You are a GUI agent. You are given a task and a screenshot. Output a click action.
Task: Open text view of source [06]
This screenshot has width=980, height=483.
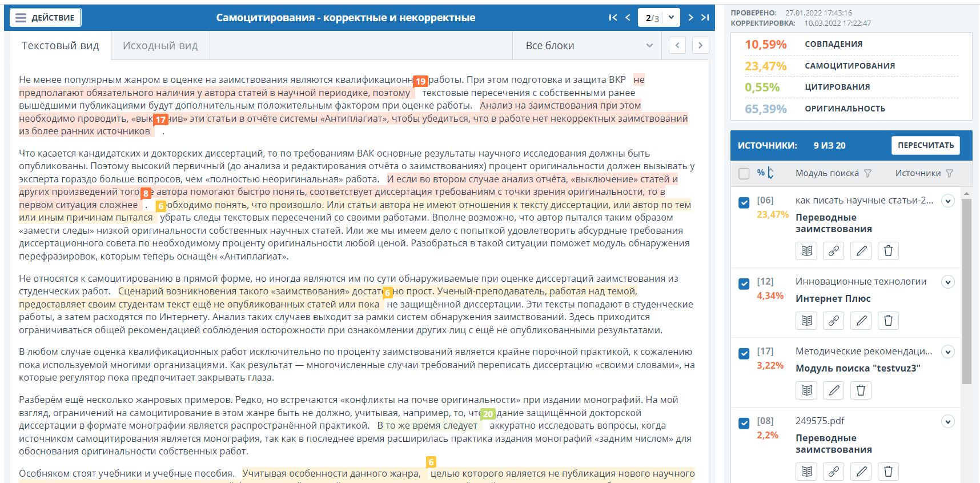pyautogui.click(x=806, y=251)
